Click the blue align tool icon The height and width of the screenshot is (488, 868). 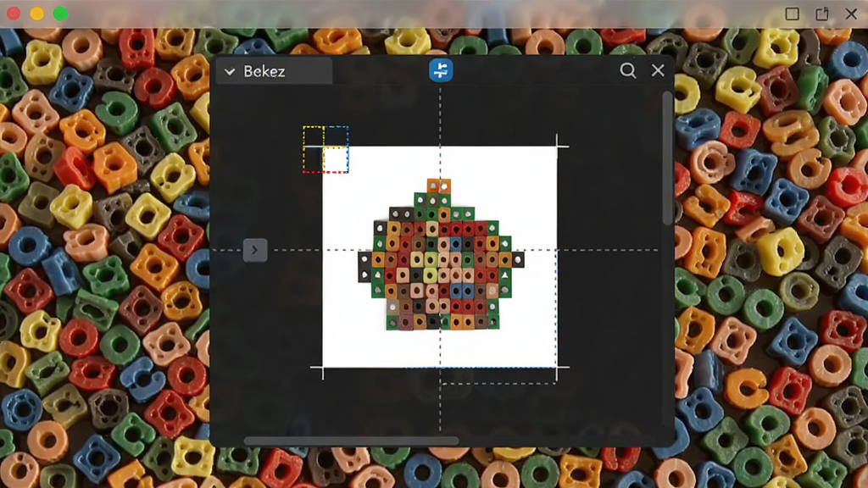click(441, 70)
